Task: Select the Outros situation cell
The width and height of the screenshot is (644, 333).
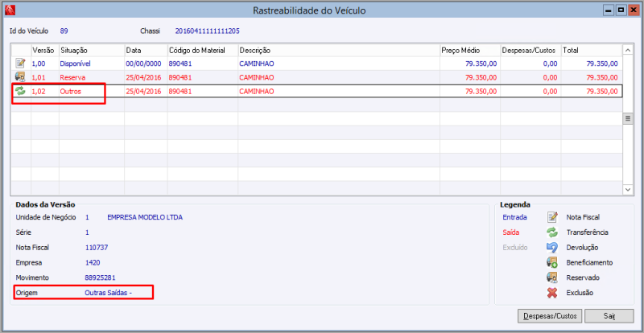Action: [x=71, y=92]
